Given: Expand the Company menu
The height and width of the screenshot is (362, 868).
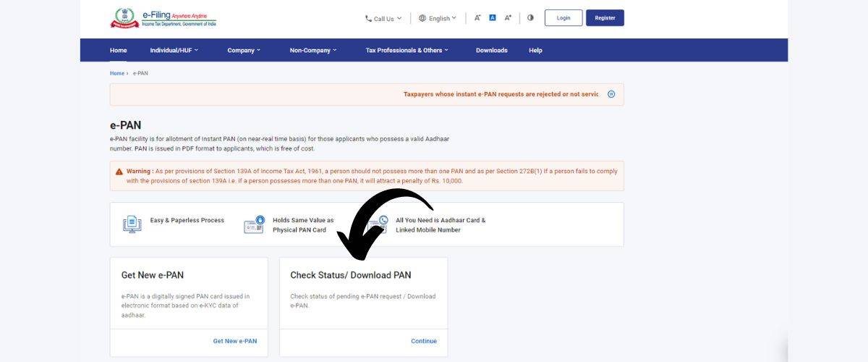Looking at the screenshot, I should (x=244, y=51).
